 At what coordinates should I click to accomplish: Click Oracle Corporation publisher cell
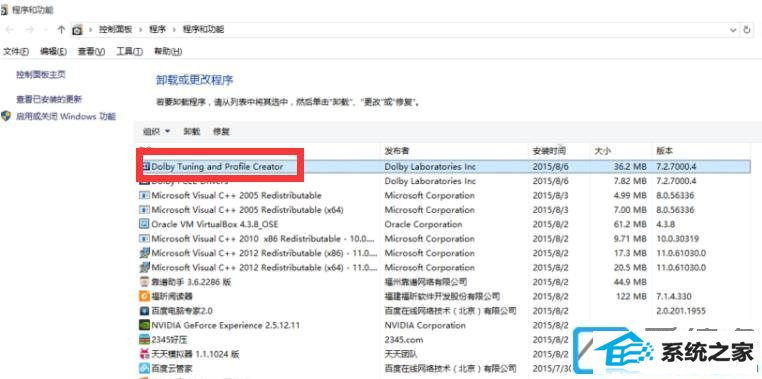(423, 224)
